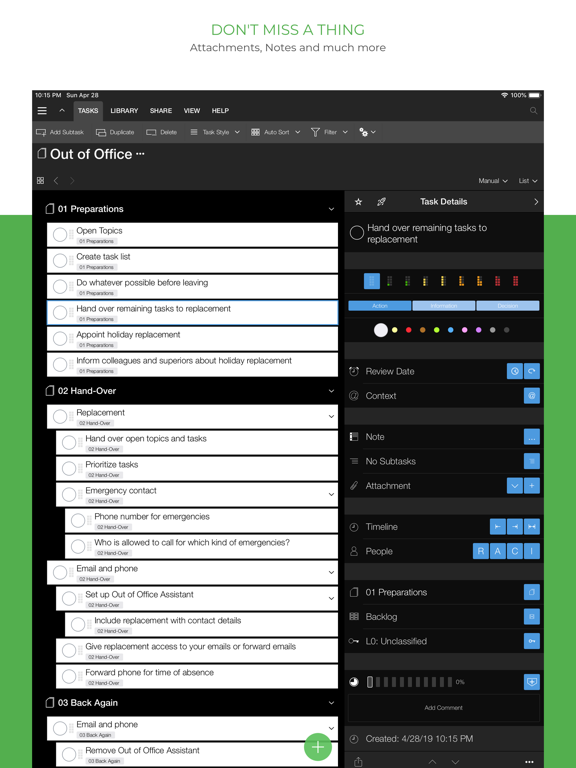
Task: Open Out of Office title options ellipsis
Action: coord(140,154)
